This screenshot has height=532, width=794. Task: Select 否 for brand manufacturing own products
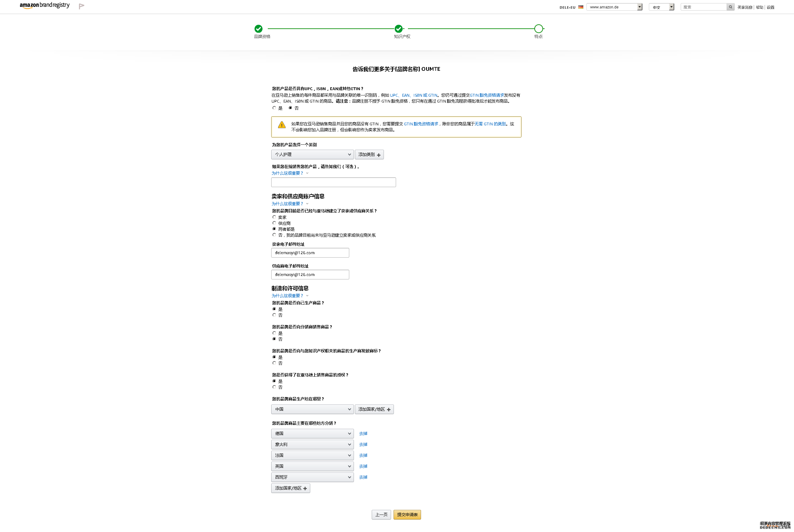pyautogui.click(x=274, y=315)
